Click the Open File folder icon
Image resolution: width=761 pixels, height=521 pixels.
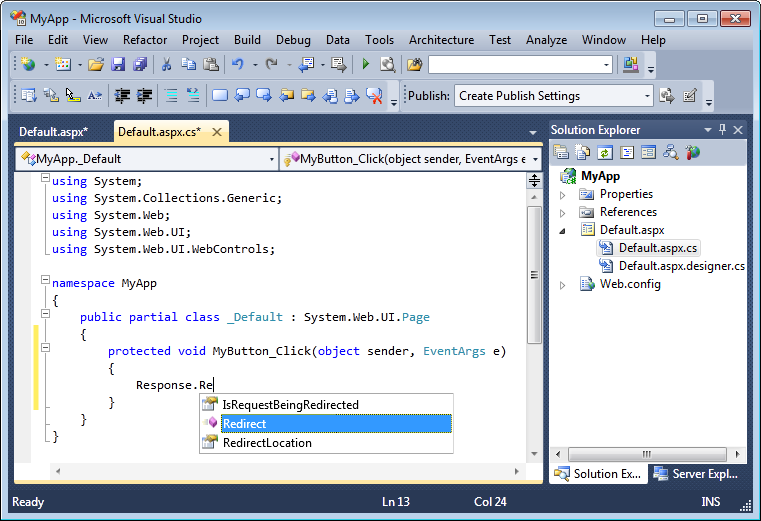tap(96, 64)
